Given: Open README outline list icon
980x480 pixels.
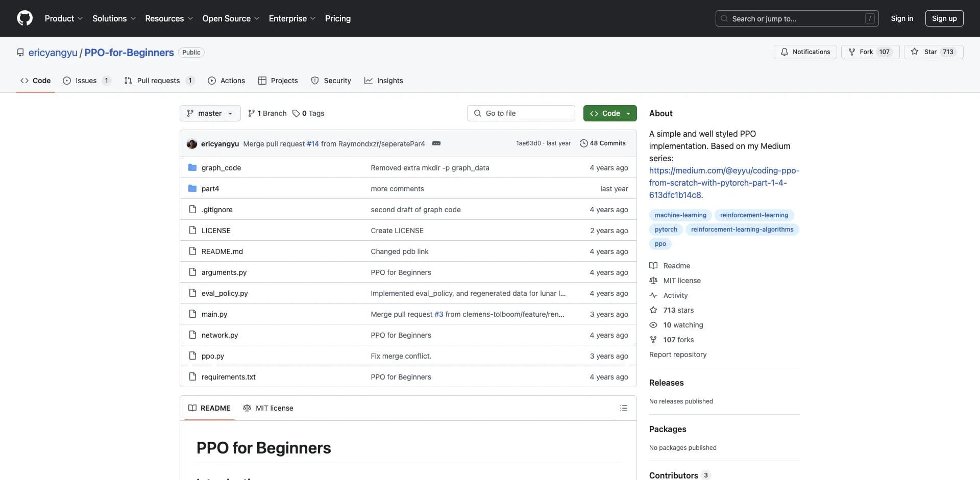Looking at the screenshot, I should tap(624, 408).
